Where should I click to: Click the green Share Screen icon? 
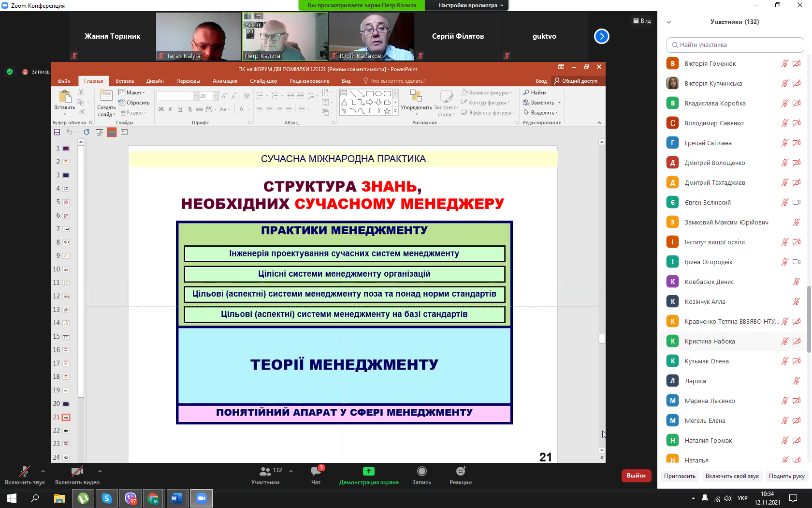tap(369, 471)
